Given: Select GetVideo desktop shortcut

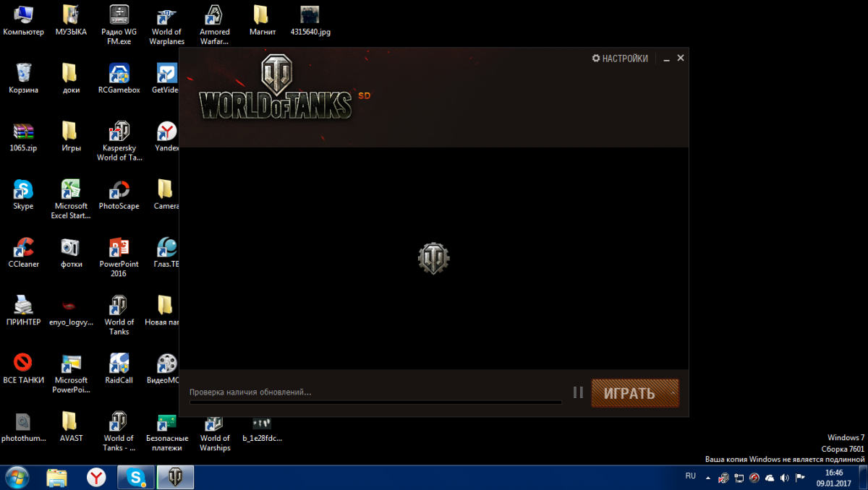Looking at the screenshot, I should click(166, 78).
